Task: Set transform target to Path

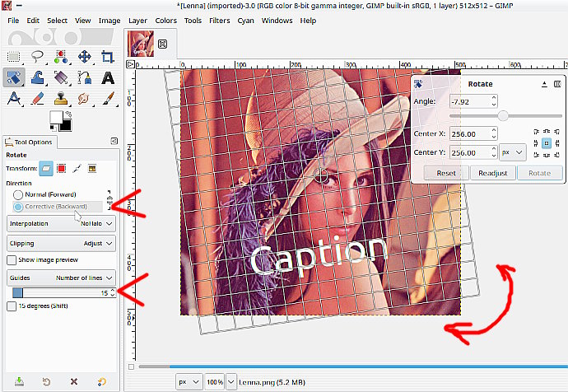Action: 77,169
